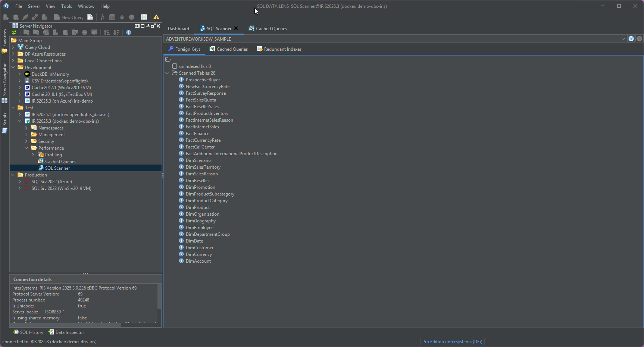Switch to the top Cached Queries editor tab
This screenshot has width=644, height=347.
pyautogui.click(x=268, y=29)
